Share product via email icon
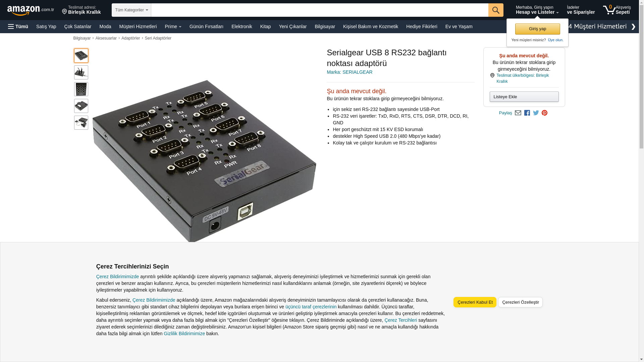Viewport: 644px width, 362px height. (518, 113)
